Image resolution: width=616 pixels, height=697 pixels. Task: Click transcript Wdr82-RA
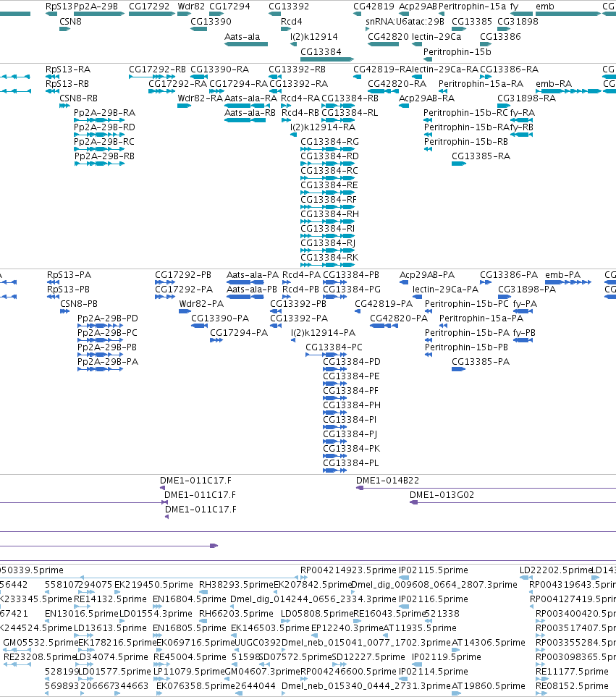(200, 98)
